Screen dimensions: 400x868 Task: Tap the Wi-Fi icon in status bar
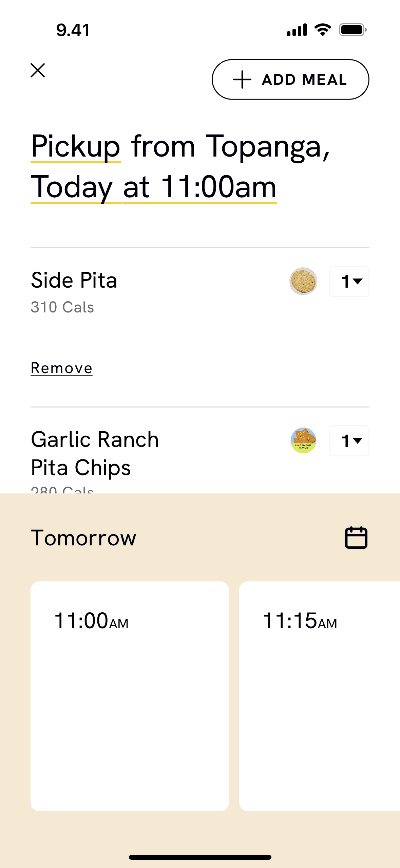pyautogui.click(x=323, y=30)
